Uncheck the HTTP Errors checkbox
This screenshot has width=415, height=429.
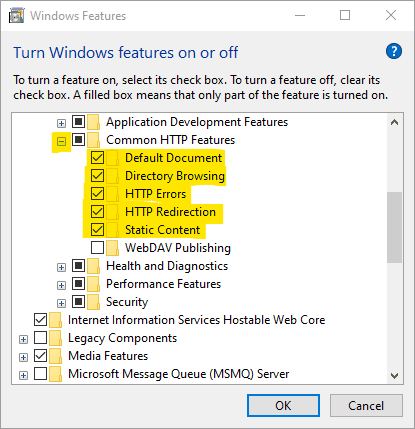point(97,194)
